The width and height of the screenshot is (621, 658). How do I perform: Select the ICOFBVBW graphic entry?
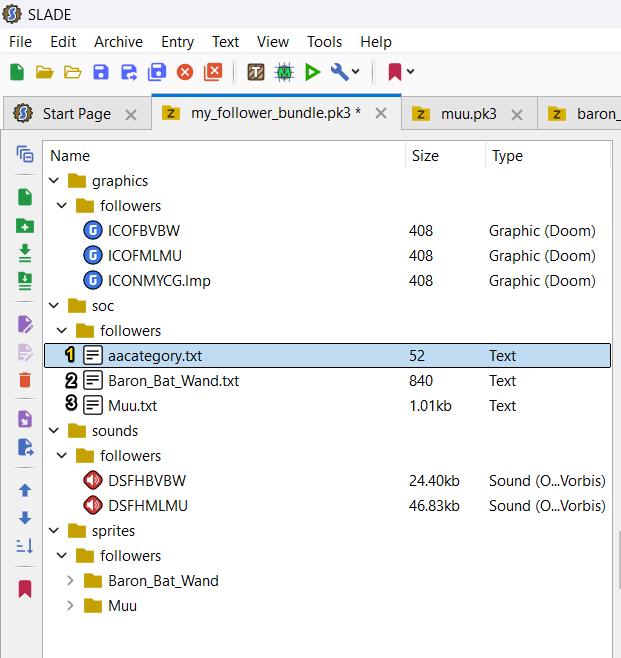(327, 231)
